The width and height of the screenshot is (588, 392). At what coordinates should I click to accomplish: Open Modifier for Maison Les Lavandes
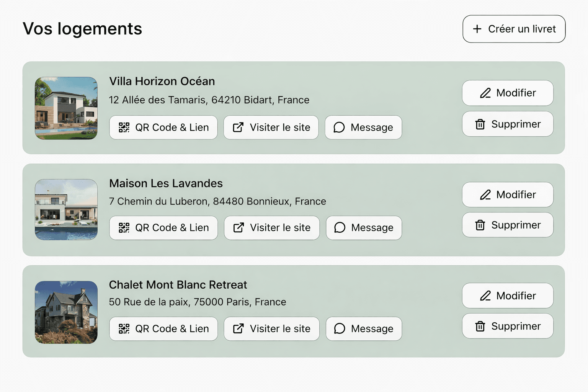coord(508,194)
